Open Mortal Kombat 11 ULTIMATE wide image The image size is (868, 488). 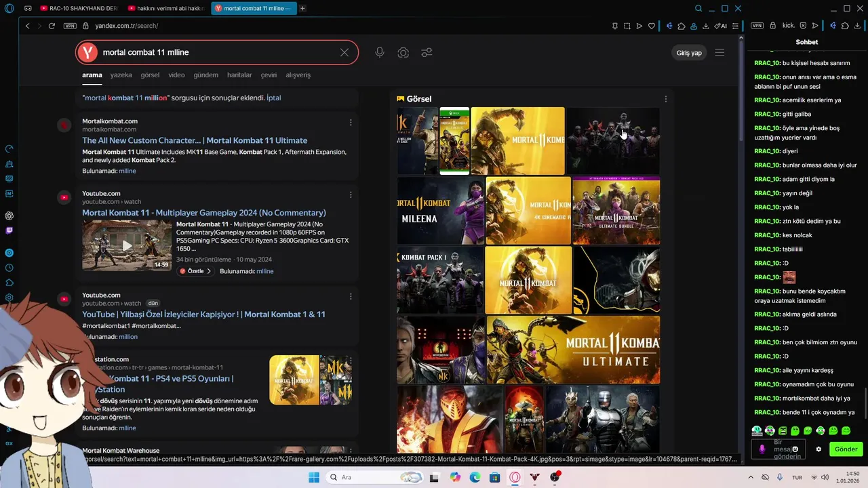click(573, 350)
